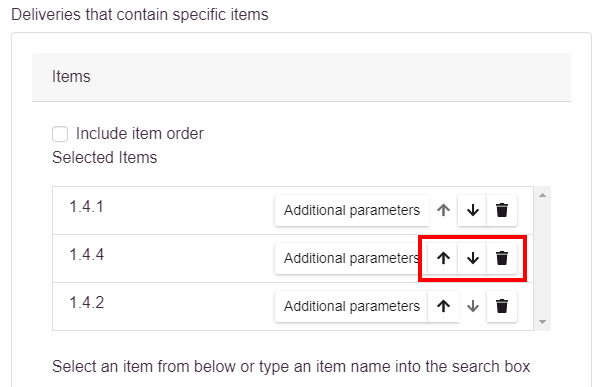Screen dimensions: 605x387
Task: Click Include item order label text
Action: [x=140, y=134]
